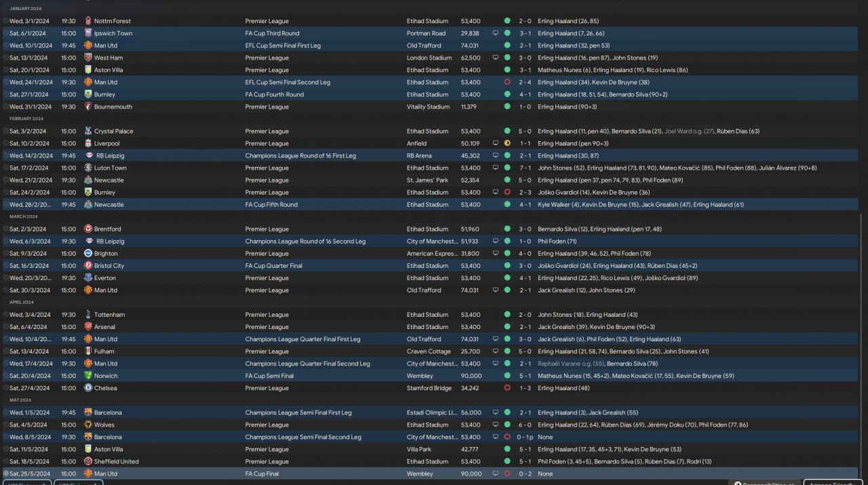Open the 0 - 2 FA Cup Final result
868x485 pixels.
click(x=525, y=473)
